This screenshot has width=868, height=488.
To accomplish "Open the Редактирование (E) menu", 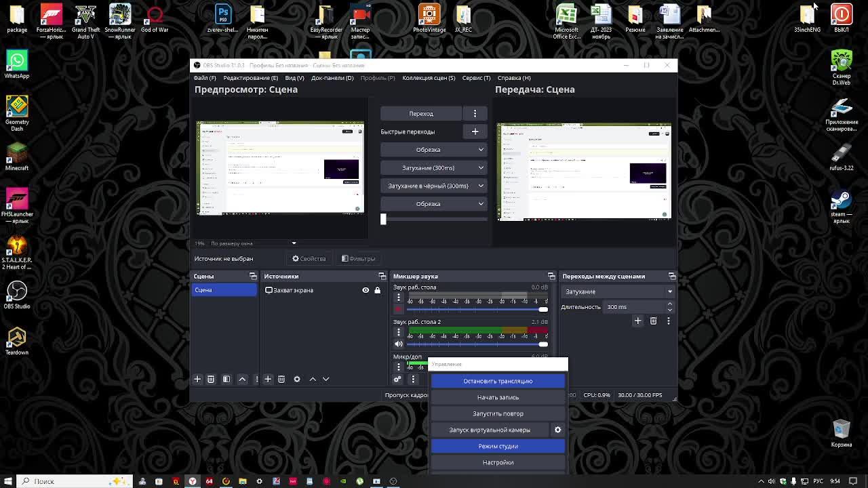I will pyautogui.click(x=250, y=78).
